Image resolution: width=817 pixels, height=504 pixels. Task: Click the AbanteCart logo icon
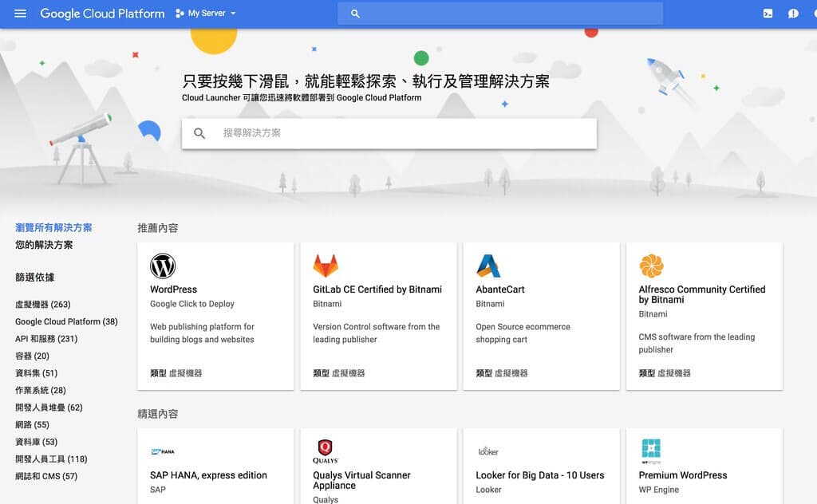pos(488,266)
